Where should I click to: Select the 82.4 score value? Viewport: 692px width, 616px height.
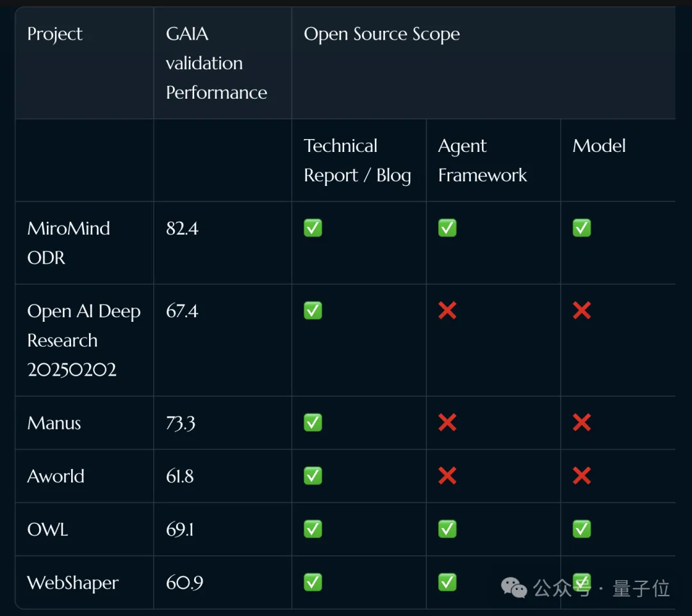[x=182, y=228]
